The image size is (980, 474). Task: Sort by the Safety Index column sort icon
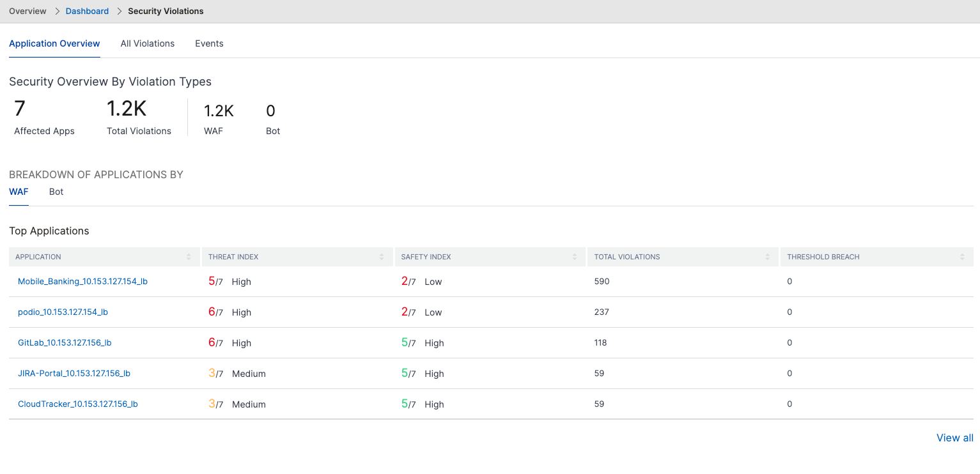575,257
